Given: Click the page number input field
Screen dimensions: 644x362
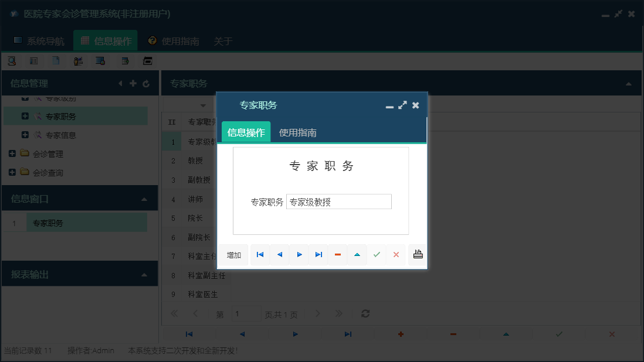Looking at the screenshot, I should [246, 313].
